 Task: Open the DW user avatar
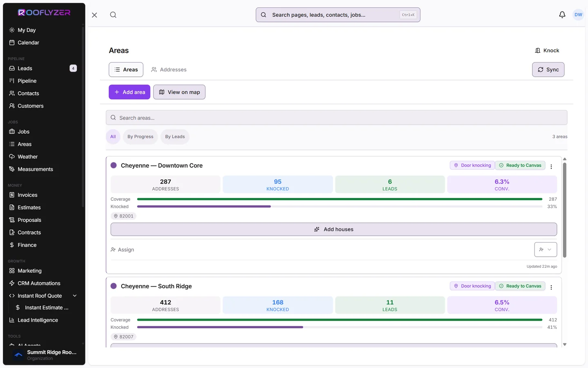[578, 15]
